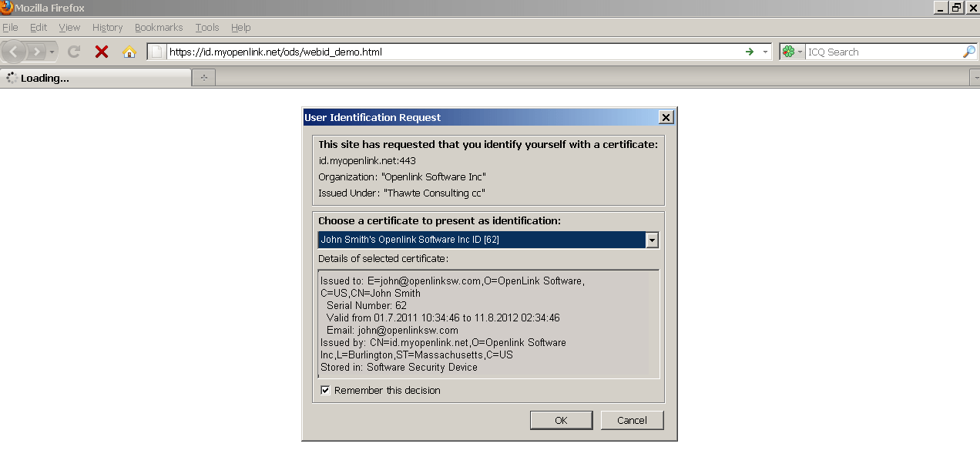This screenshot has width=980, height=457.
Task: Click the Organization: "Openlink Software Inc" line
Action: (x=402, y=177)
